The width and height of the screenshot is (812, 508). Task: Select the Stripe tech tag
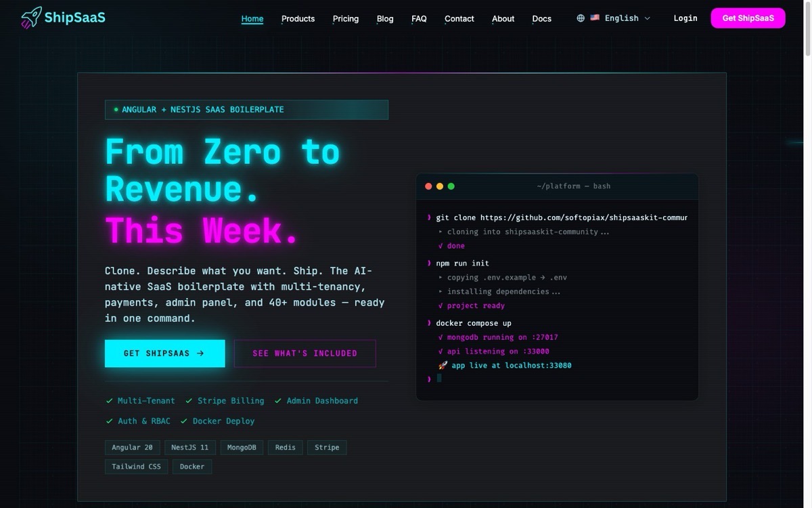pyautogui.click(x=327, y=448)
